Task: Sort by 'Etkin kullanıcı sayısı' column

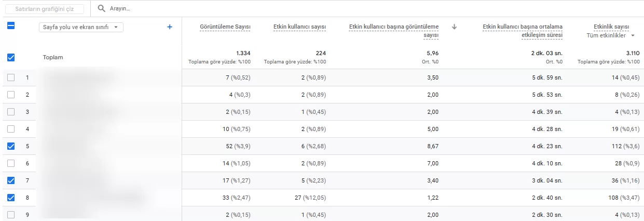Action: click(x=300, y=27)
